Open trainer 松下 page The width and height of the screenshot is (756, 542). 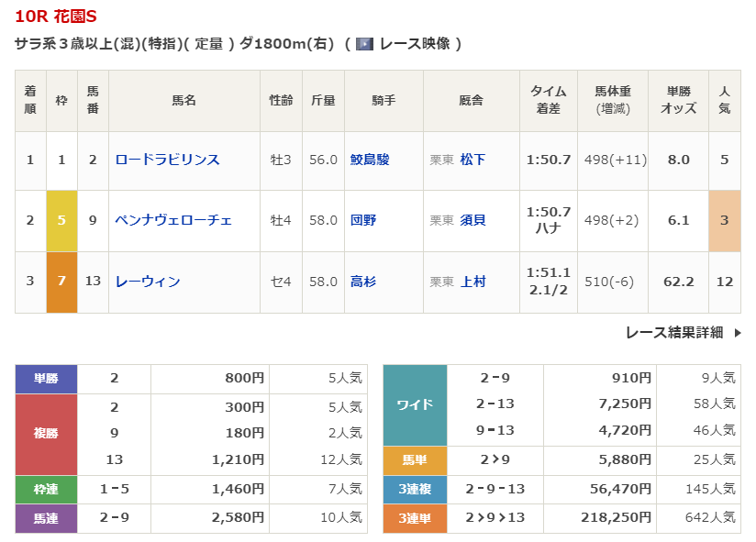tap(472, 160)
